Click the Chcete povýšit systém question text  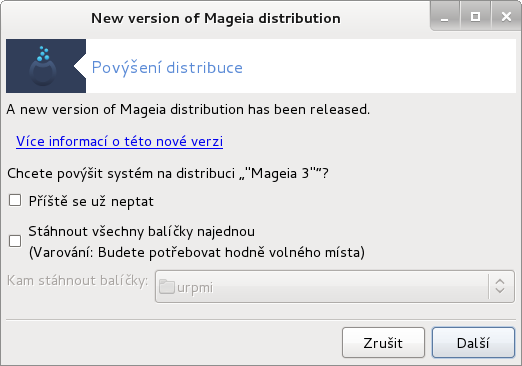click(x=168, y=174)
